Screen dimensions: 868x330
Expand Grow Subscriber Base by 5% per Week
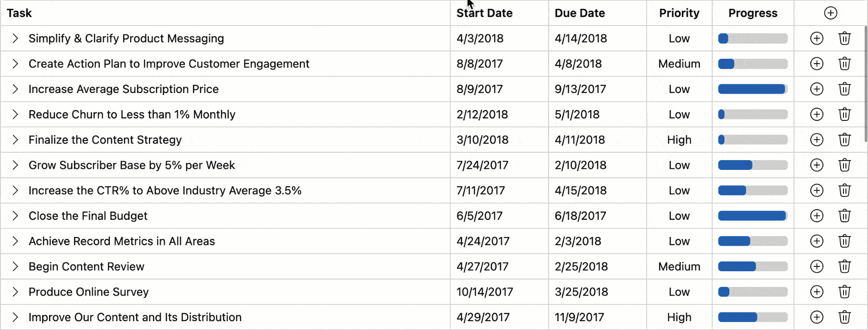[15, 165]
